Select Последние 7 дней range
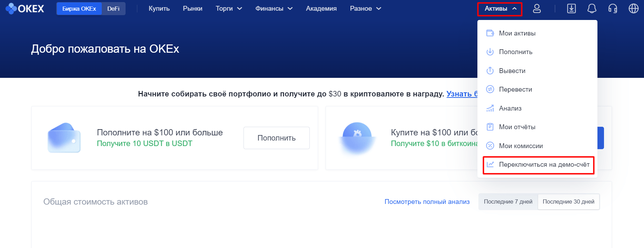Viewport: 644px width, 248px height. point(508,202)
